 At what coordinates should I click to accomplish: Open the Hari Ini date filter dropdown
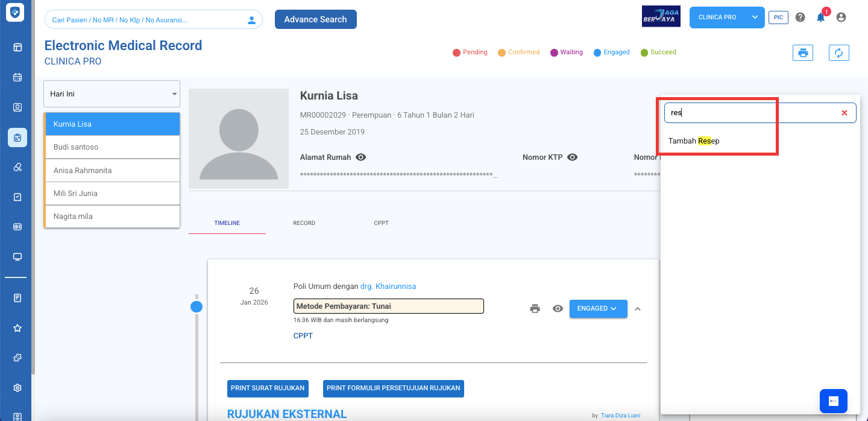tap(112, 94)
